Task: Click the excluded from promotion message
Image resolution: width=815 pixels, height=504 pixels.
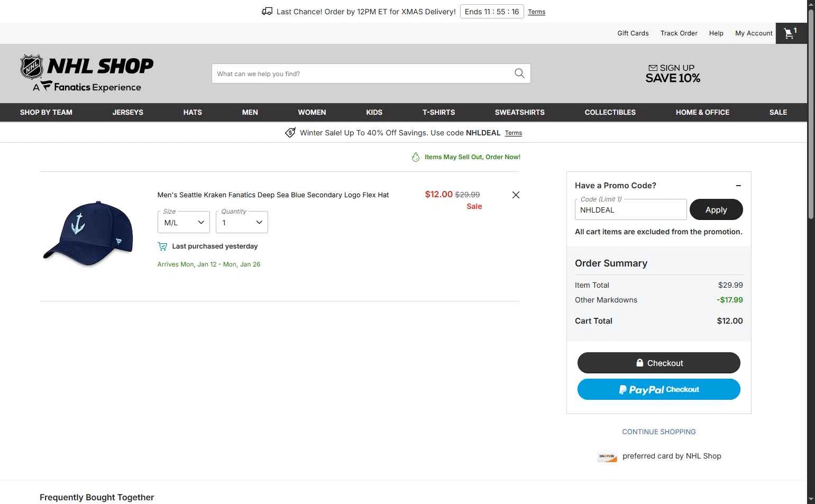Action: [658, 232]
